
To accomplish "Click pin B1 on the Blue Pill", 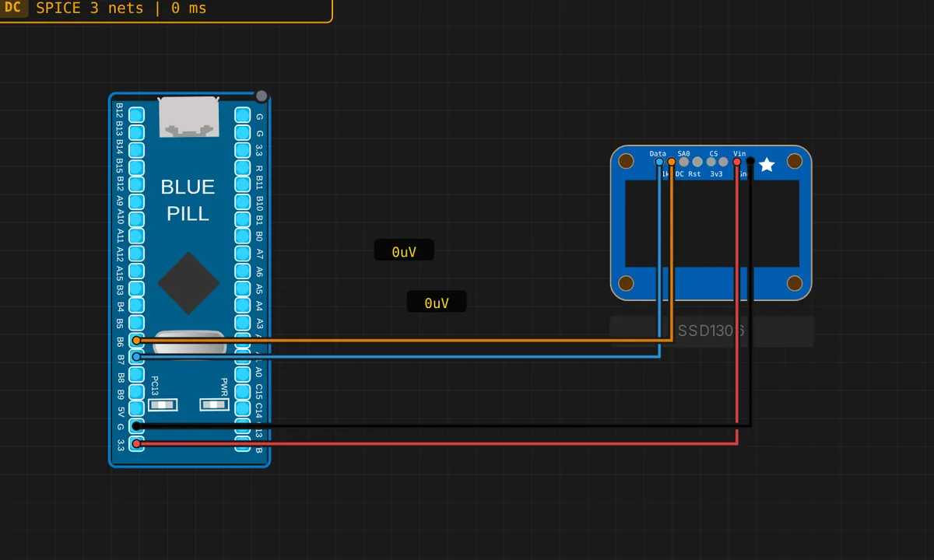I will coord(244,219).
